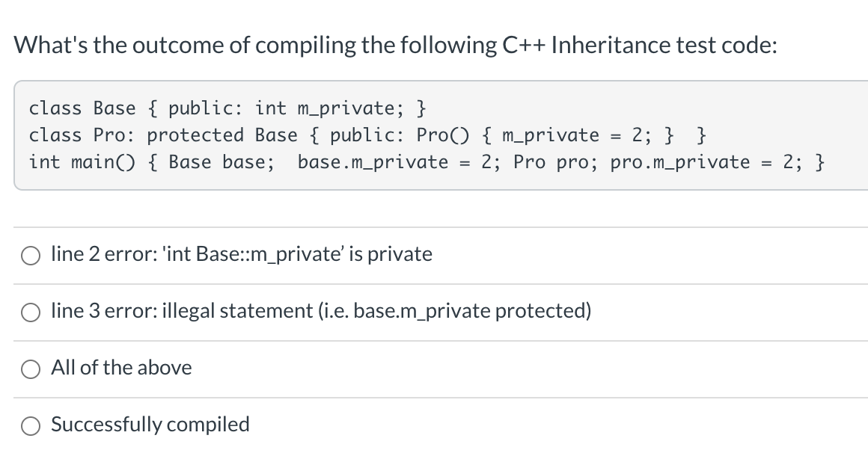
Task: Click the 'line 2 error' answer label text
Action: [x=241, y=254]
